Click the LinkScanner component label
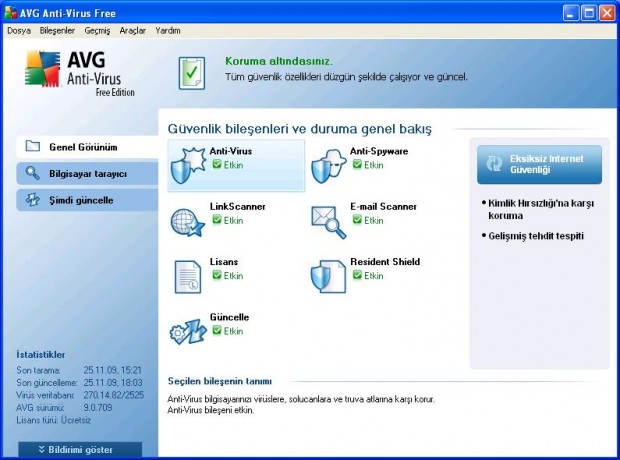This screenshot has height=460, width=620. pos(238,206)
